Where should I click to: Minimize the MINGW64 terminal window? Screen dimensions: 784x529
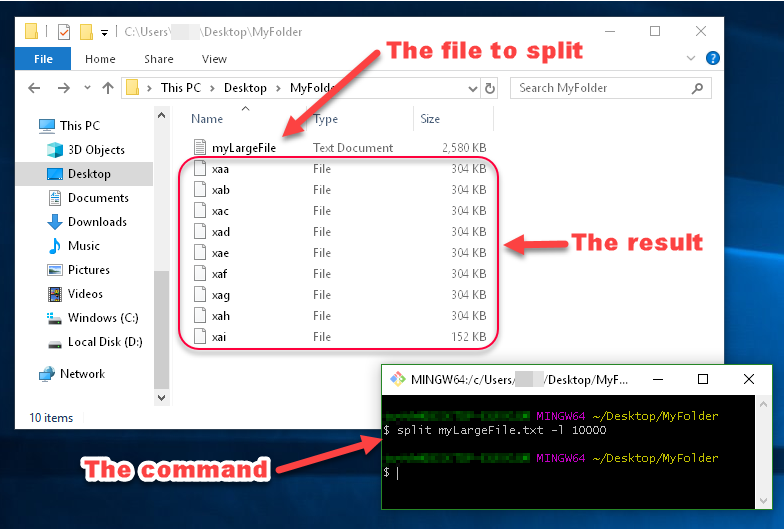(x=658, y=380)
